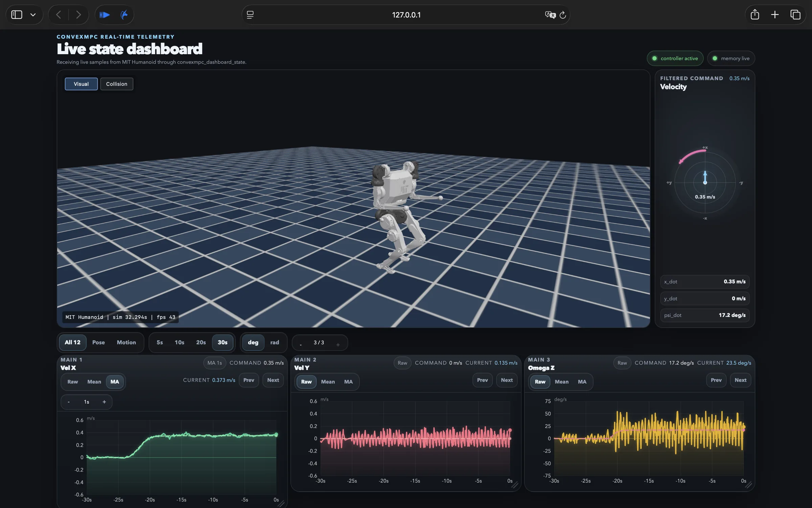Viewport: 812px width, 508px height.
Task: Select Raw mode in Vel X panel
Action: [x=73, y=382]
